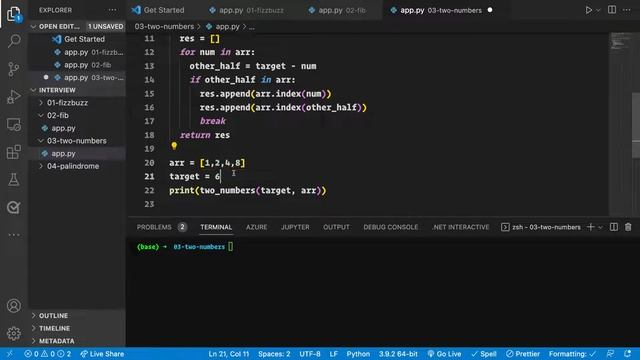
Task: Select Python language mode
Action: point(358,354)
